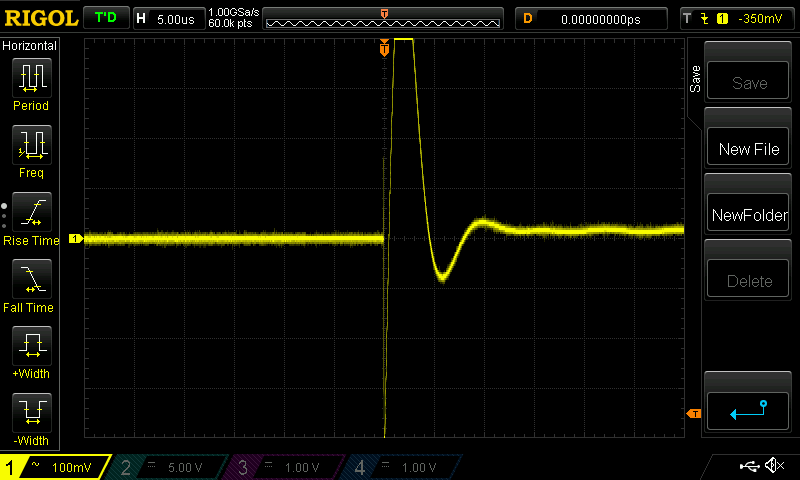This screenshot has width=800, height=480.
Task: Click the orange trigger position marker above the waveform
Action: tap(384, 48)
